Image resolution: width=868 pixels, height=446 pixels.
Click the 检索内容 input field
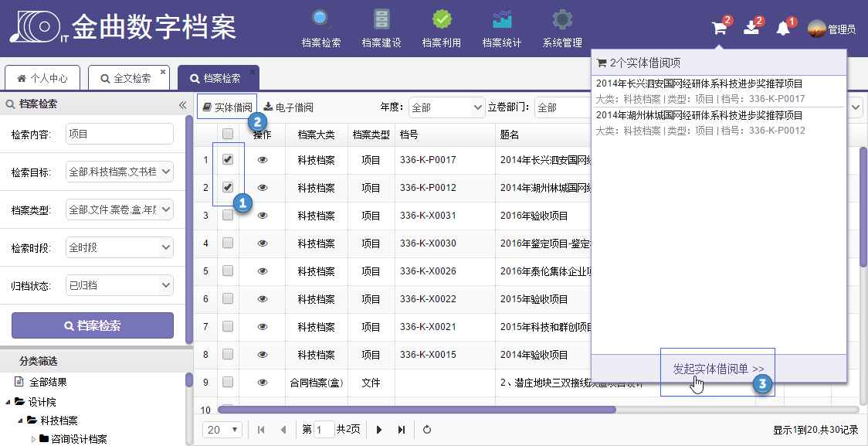point(120,134)
